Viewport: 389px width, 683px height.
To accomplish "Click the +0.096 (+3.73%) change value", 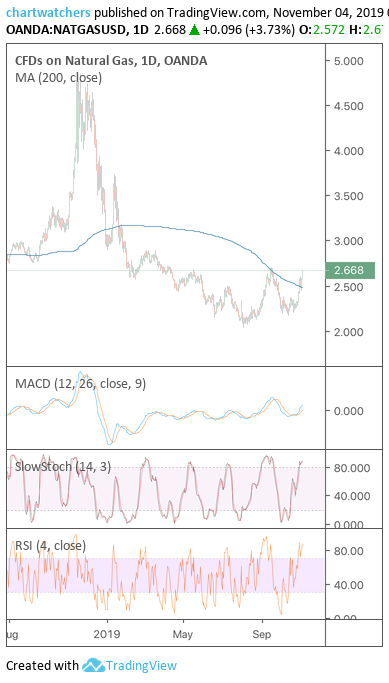I will coord(249,30).
